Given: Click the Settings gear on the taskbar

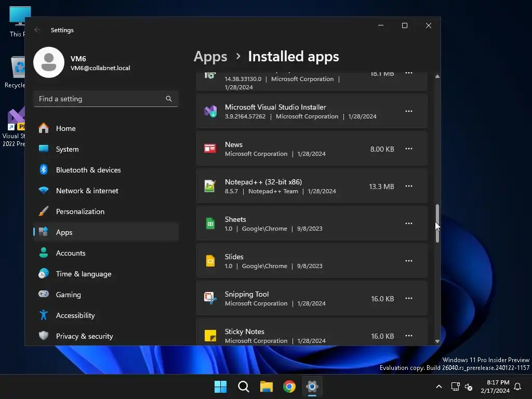Looking at the screenshot, I should [312, 387].
